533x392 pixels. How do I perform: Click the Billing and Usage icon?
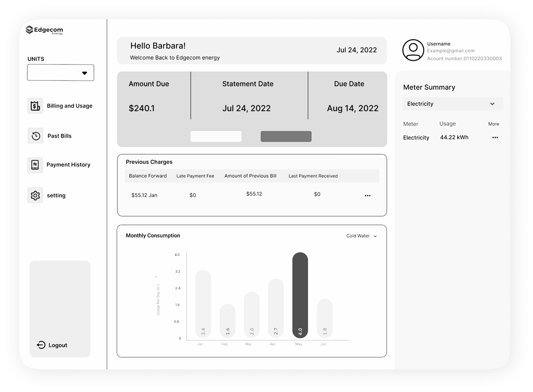(x=35, y=106)
